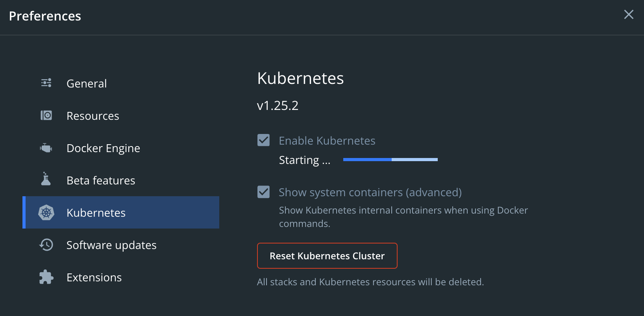The height and width of the screenshot is (316, 644).
Task: Open the Resources settings section
Action: [x=121, y=116]
